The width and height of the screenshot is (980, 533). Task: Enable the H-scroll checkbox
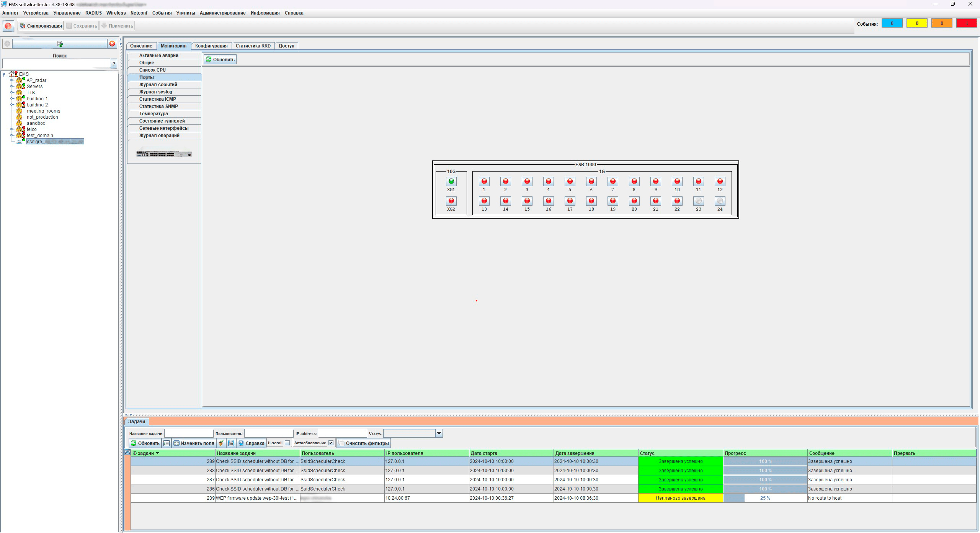point(287,443)
